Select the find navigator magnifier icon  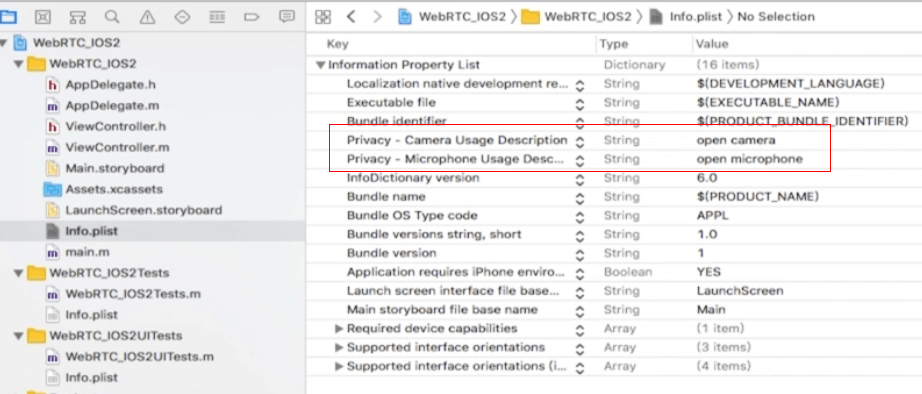[x=112, y=17]
